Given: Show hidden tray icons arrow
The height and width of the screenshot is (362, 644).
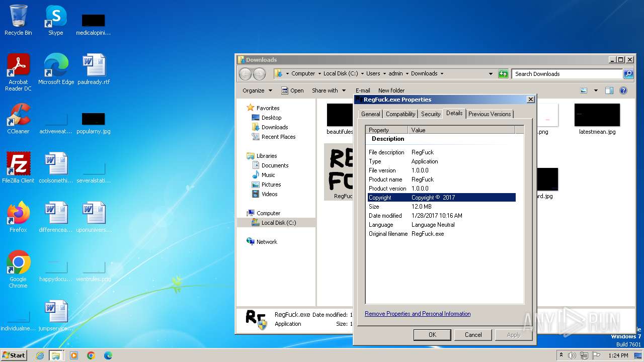Looking at the screenshot, I should (561, 355).
